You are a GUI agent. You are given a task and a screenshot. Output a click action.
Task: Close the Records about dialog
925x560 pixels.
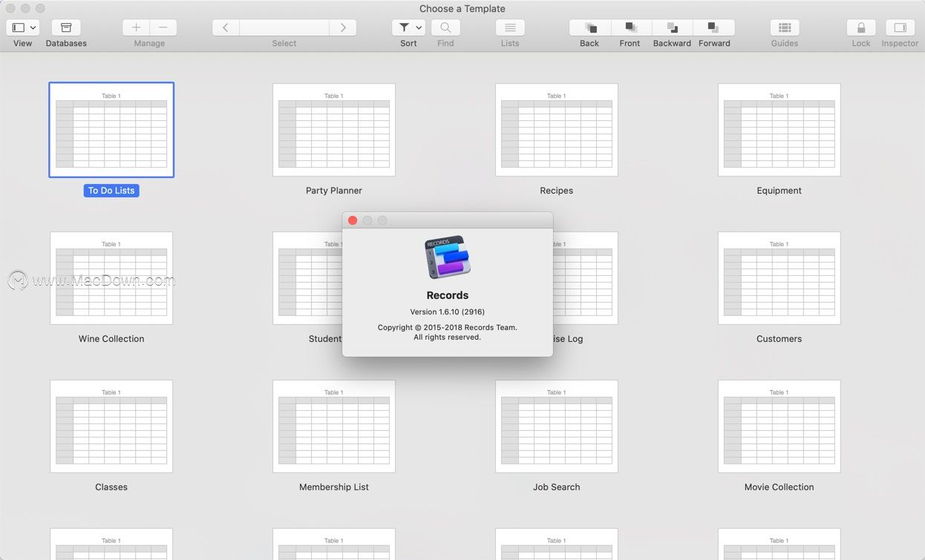[x=353, y=220]
